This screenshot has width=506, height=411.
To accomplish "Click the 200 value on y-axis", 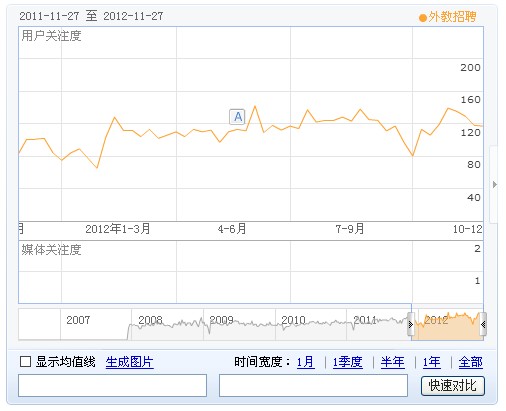I will pyautogui.click(x=470, y=68).
